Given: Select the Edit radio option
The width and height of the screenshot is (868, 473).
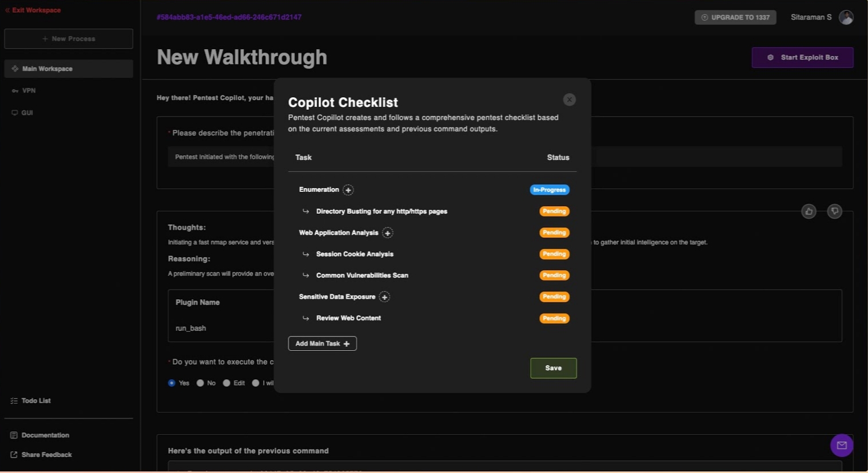Looking at the screenshot, I should pos(226,383).
